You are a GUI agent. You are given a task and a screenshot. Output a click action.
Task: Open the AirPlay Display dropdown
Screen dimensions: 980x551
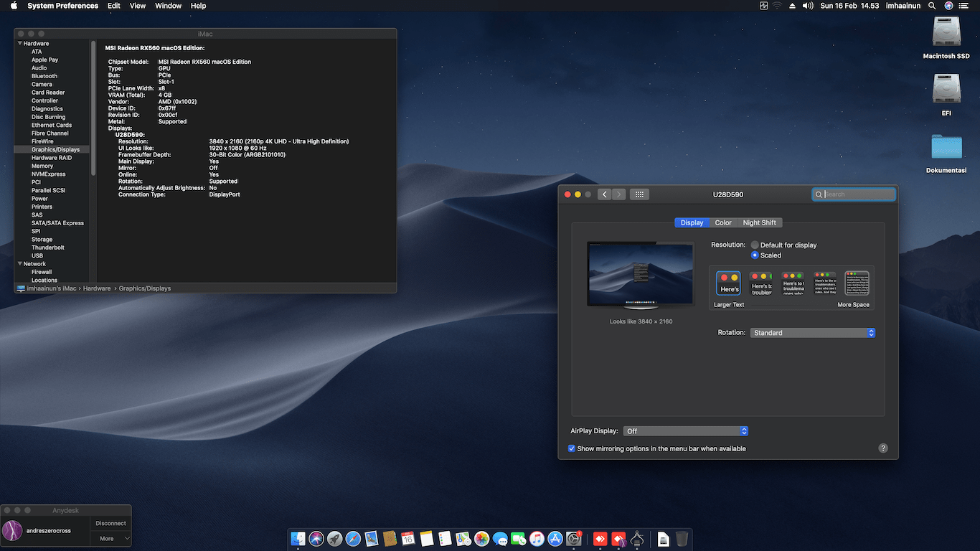686,431
